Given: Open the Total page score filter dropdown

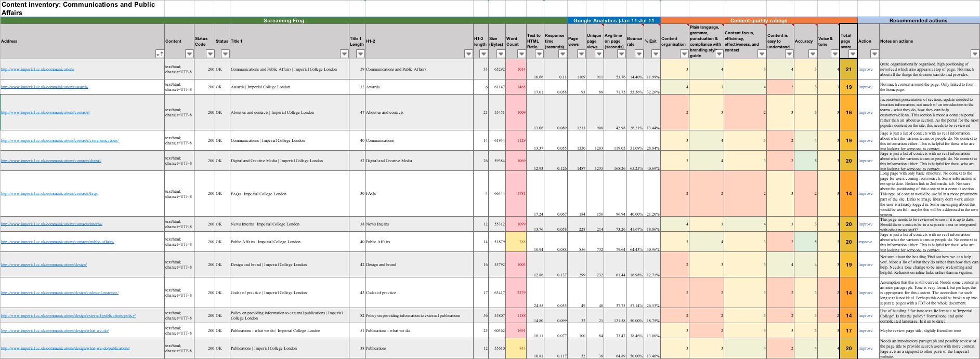Looking at the screenshot, I should tap(853, 54).
